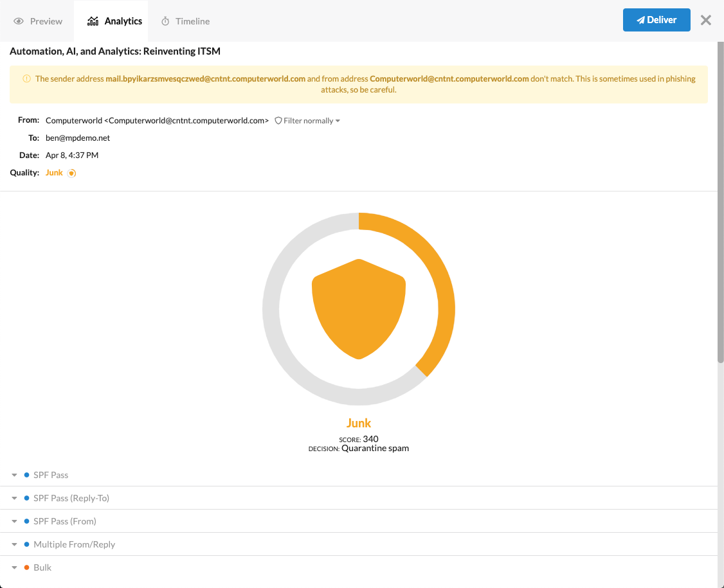Expand the SPF Pass (From) rule

point(14,521)
